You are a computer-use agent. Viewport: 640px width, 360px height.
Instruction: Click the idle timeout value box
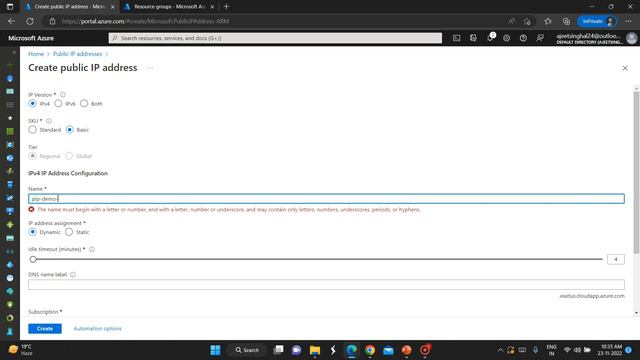616,259
